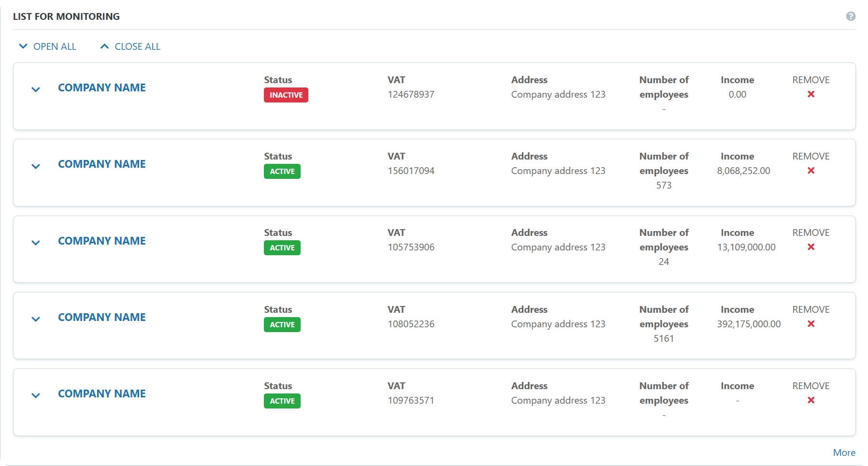The image size is (868, 466).
Task: Expand the inactive company row chevron
Action: tap(36, 89)
